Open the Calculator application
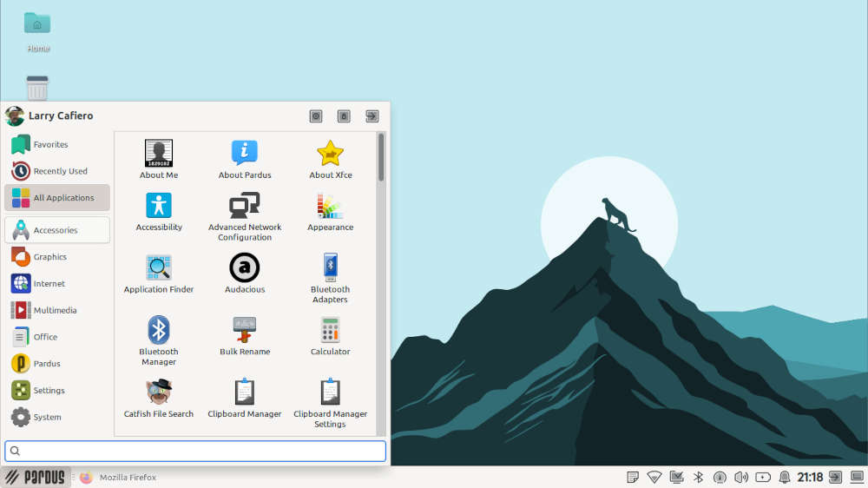 [330, 335]
